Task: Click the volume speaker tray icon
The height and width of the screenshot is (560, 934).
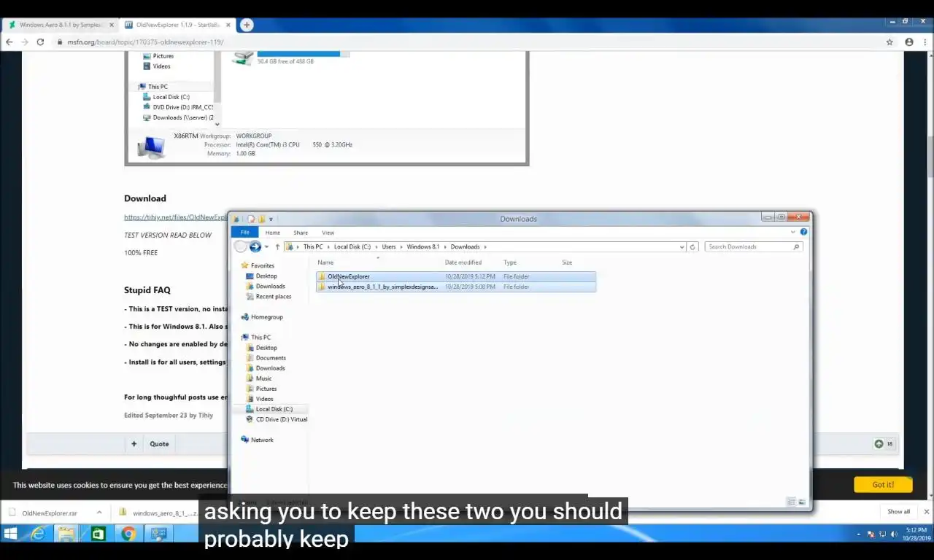Action: [x=894, y=534]
